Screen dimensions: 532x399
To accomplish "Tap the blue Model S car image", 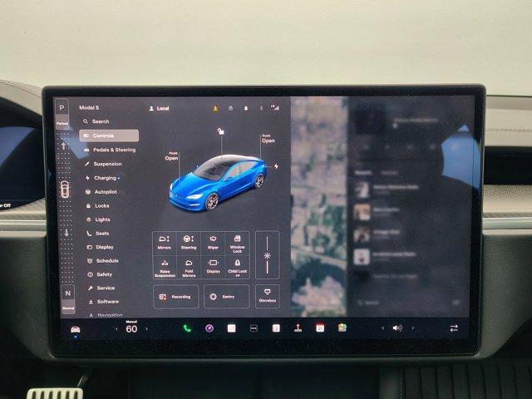I will tap(218, 183).
